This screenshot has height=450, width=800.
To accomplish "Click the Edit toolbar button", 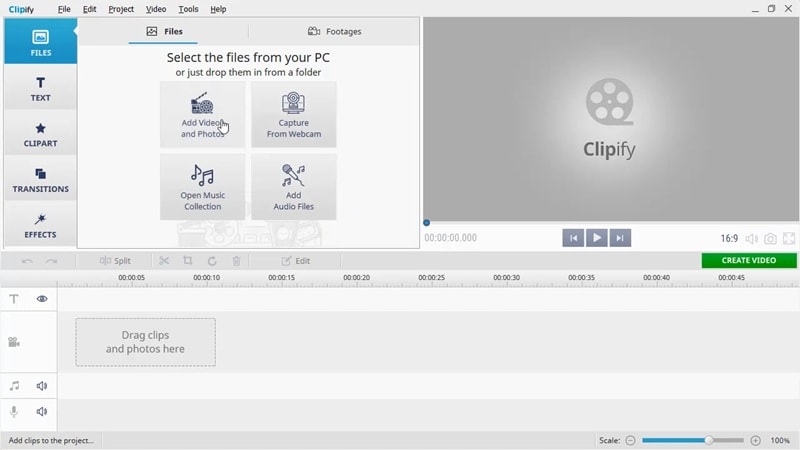I will (295, 261).
